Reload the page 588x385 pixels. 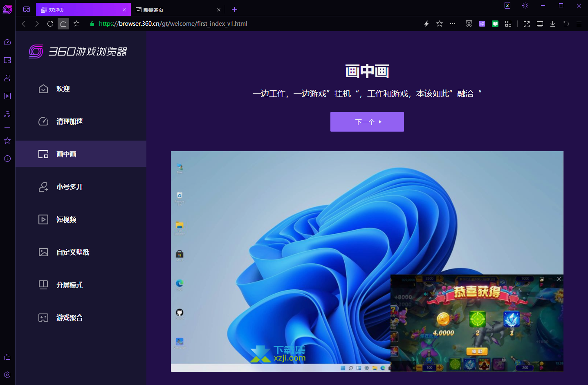[50, 24]
